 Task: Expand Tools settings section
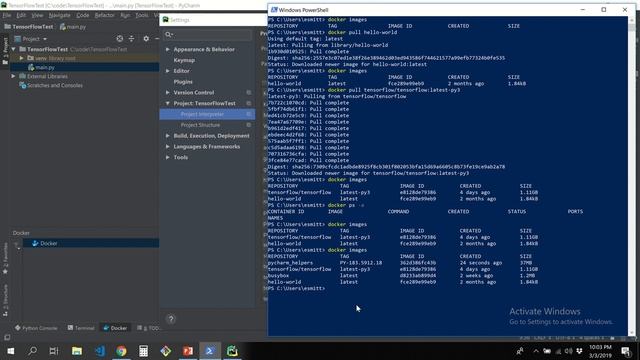(x=168, y=158)
